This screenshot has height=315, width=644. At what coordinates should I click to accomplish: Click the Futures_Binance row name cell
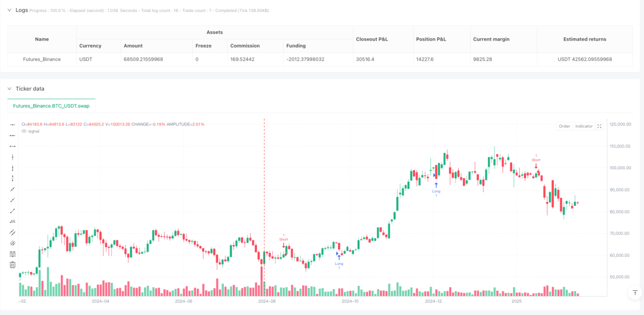(42, 59)
